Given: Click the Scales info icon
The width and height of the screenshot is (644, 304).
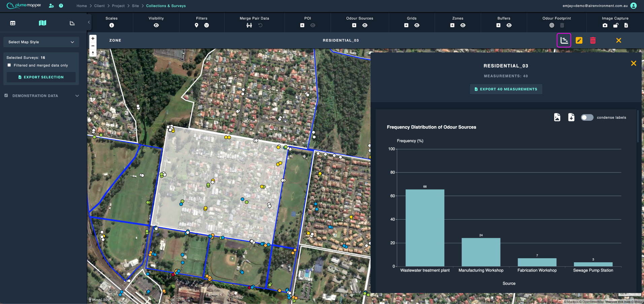Looking at the screenshot, I should coord(112,25).
